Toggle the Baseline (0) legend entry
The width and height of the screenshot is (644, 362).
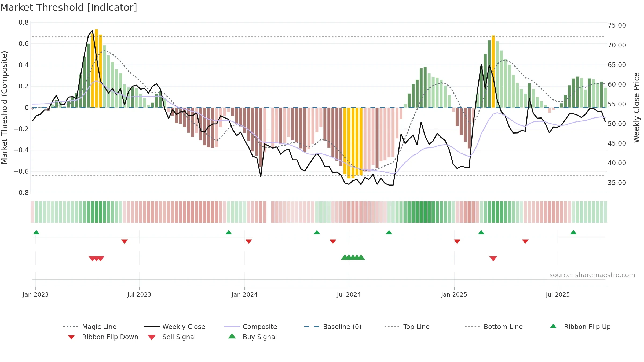(333, 327)
